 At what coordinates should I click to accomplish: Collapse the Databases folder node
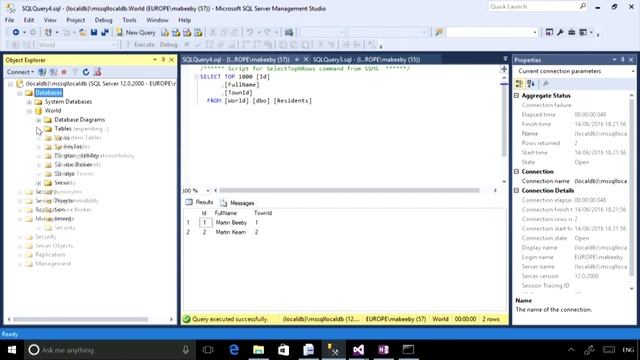pos(20,93)
